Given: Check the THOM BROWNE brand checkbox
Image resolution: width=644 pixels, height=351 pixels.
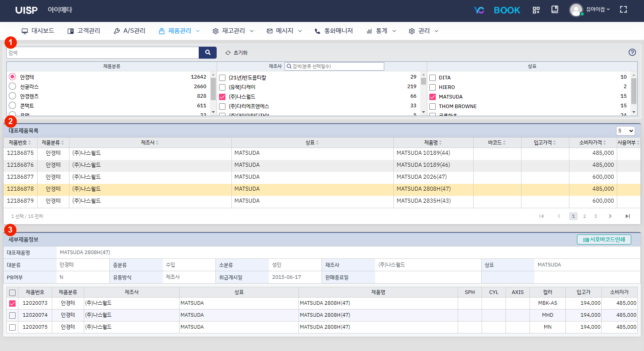Looking at the screenshot, I should coord(433,106).
